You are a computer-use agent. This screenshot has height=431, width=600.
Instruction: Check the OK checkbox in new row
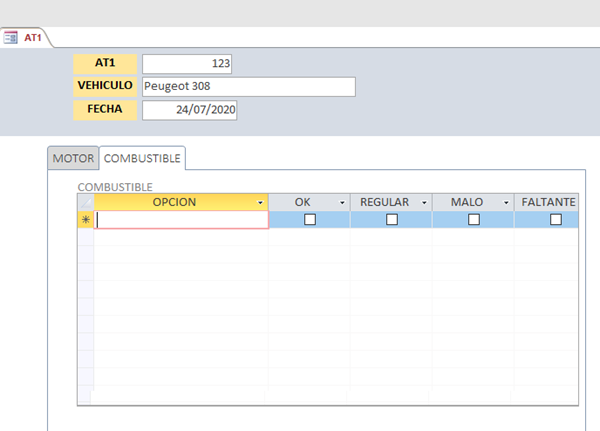click(310, 219)
